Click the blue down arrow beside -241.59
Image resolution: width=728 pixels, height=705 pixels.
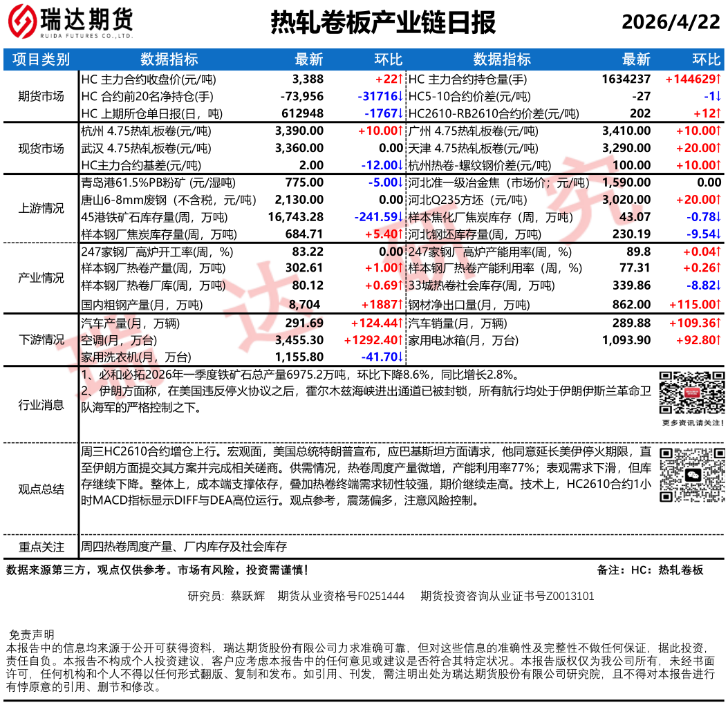click(x=400, y=217)
